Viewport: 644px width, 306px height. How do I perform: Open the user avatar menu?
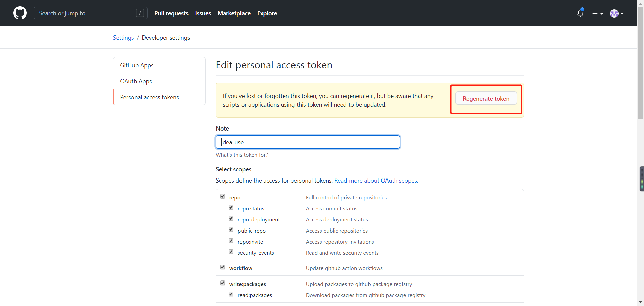point(616,13)
